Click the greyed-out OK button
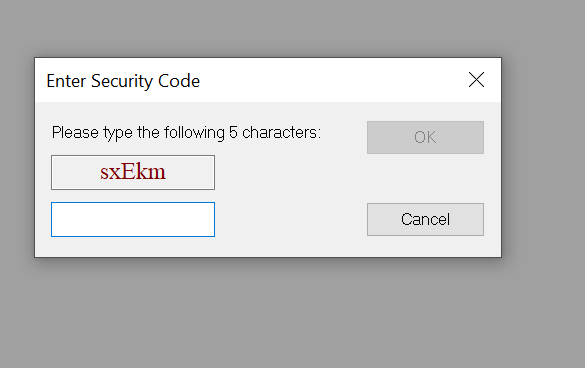This screenshot has height=368, width=585. point(425,137)
